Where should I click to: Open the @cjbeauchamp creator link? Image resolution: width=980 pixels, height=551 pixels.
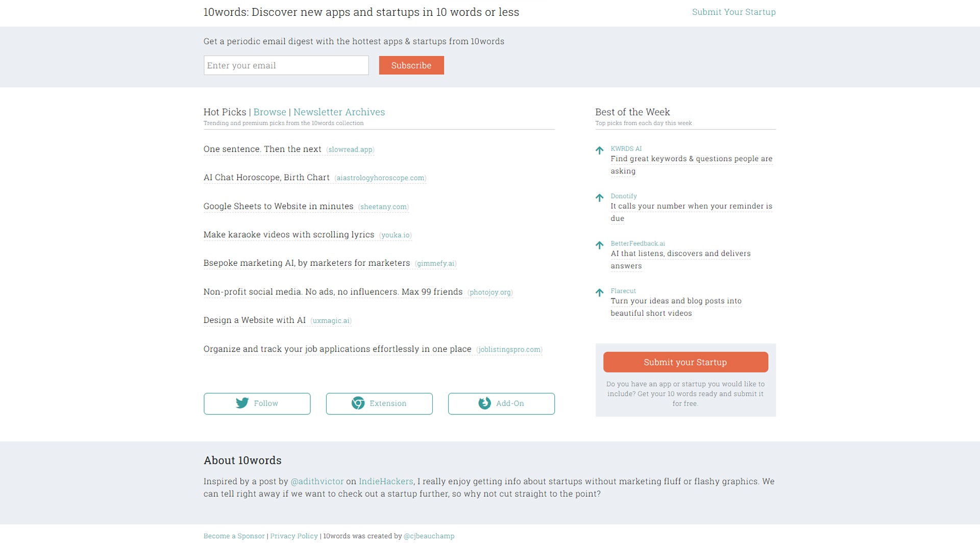429,536
